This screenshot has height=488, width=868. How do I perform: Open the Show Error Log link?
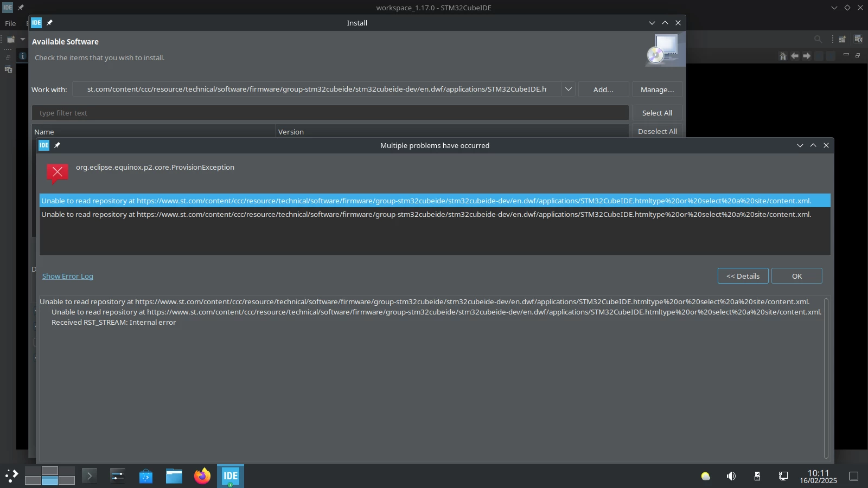[68, 276]
